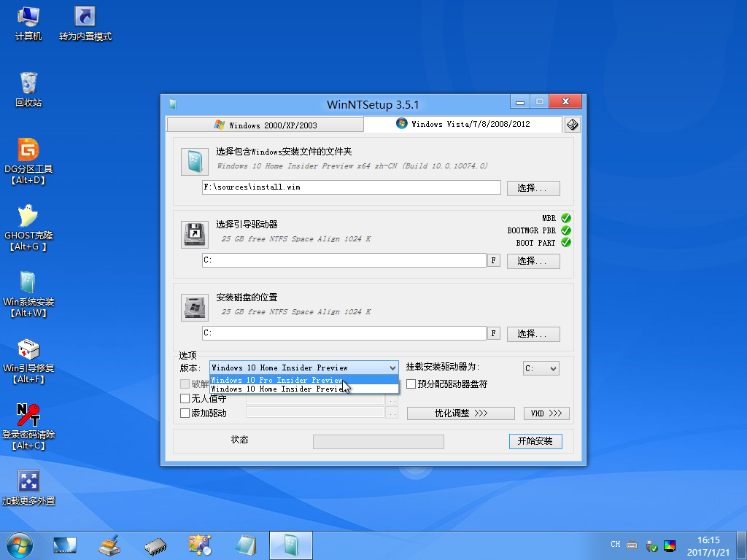
Task: Click the installation disk drive icon
Action: click(x=194, y=307)
